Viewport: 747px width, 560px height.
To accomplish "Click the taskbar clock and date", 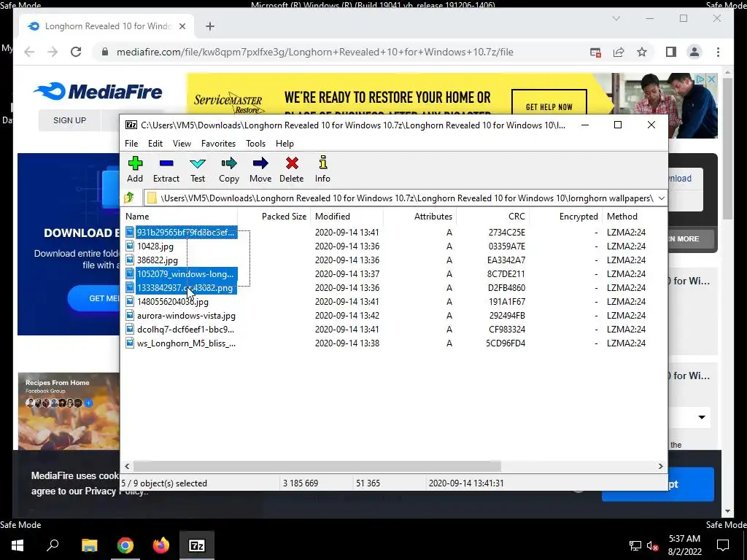I will tap(684, 545).
